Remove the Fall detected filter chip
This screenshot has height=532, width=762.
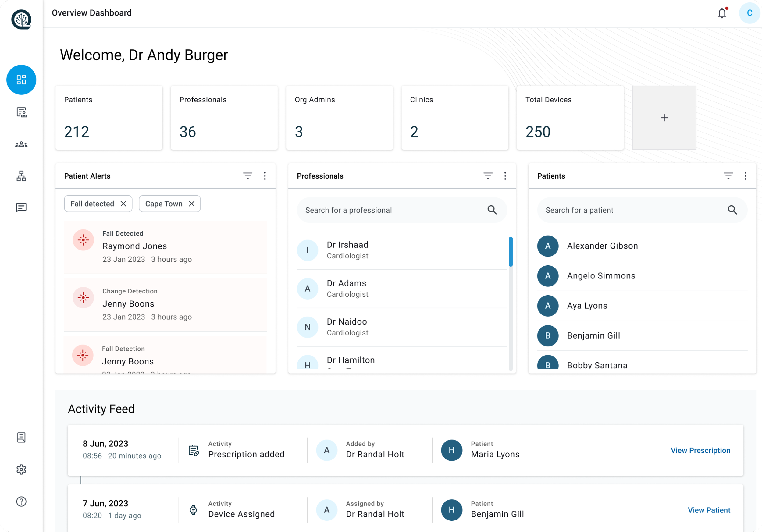[x=123, y=204]
